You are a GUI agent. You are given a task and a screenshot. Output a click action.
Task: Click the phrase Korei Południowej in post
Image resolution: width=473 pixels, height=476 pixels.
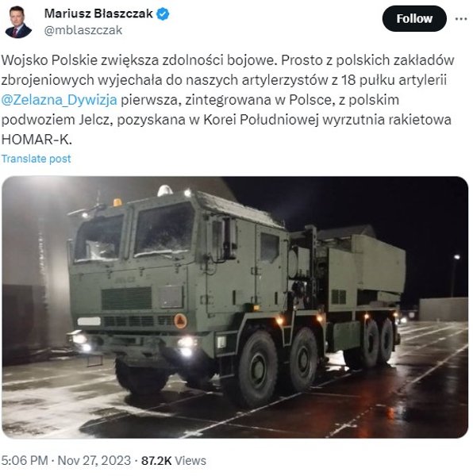click(261, 120)
